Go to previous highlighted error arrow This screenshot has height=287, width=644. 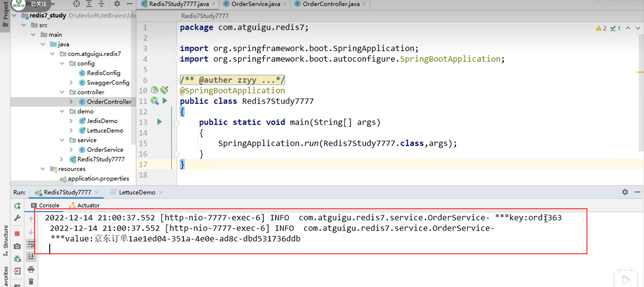point(628,28)
